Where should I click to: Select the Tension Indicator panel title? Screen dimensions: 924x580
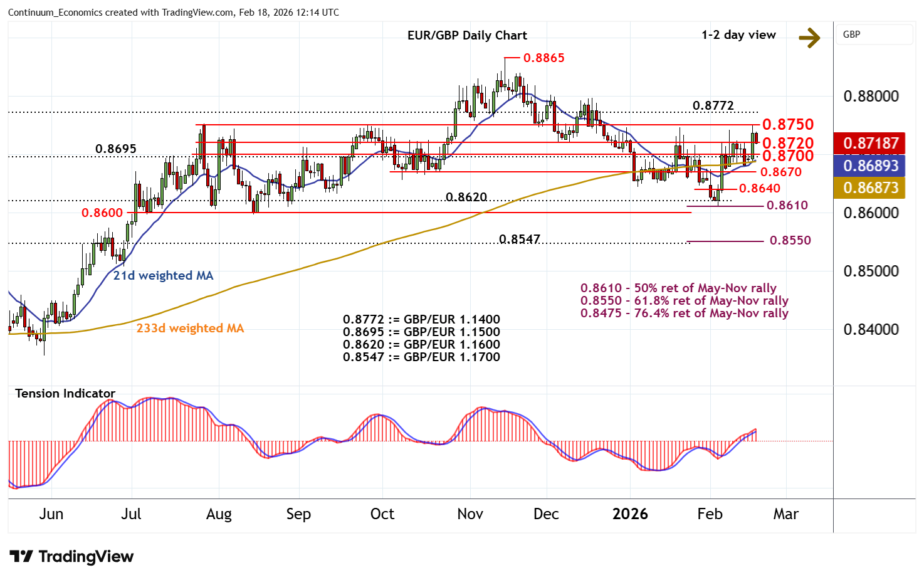point(65,393)
